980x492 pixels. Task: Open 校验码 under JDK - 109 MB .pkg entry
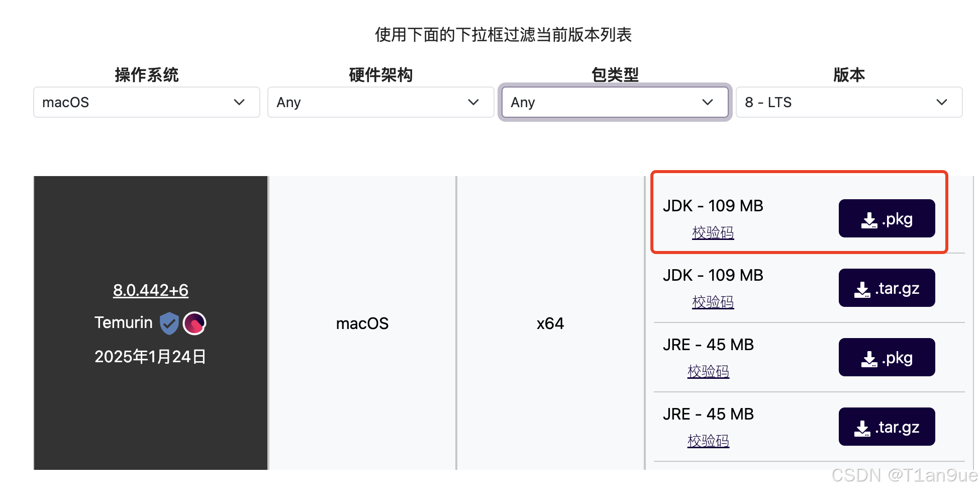(713, 232)
